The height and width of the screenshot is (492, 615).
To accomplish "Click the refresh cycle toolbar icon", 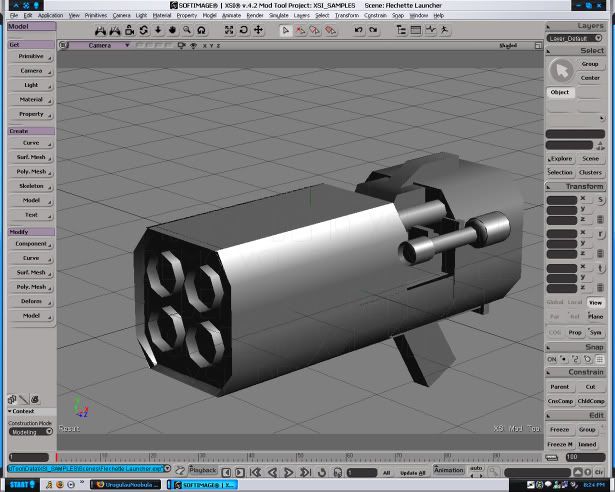I will tap(144, 30).
